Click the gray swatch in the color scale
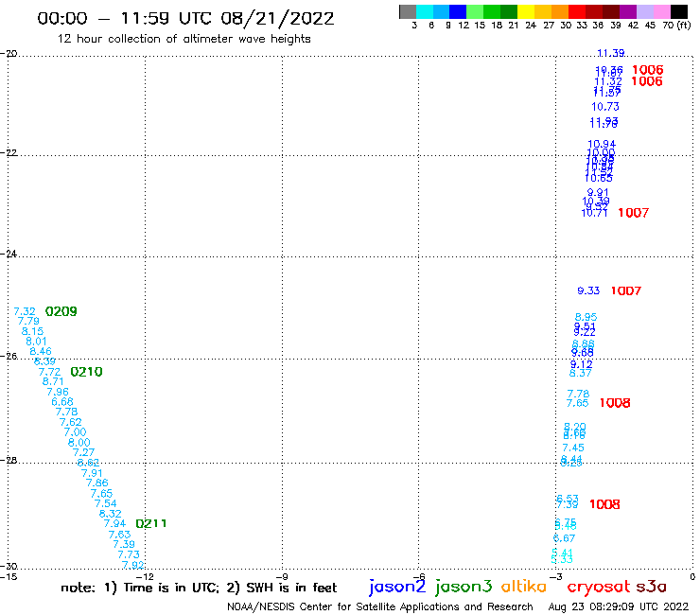Viewport: 700px width, 615px height. click(408, 11)
